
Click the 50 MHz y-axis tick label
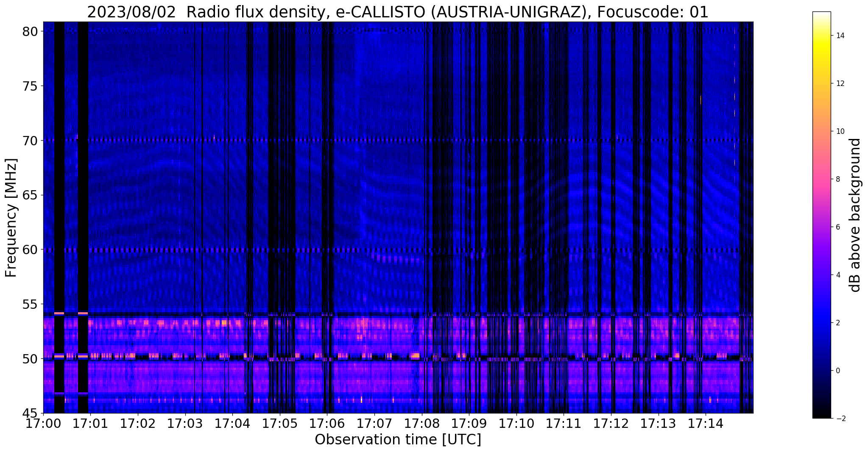click(x=31, y=359)
